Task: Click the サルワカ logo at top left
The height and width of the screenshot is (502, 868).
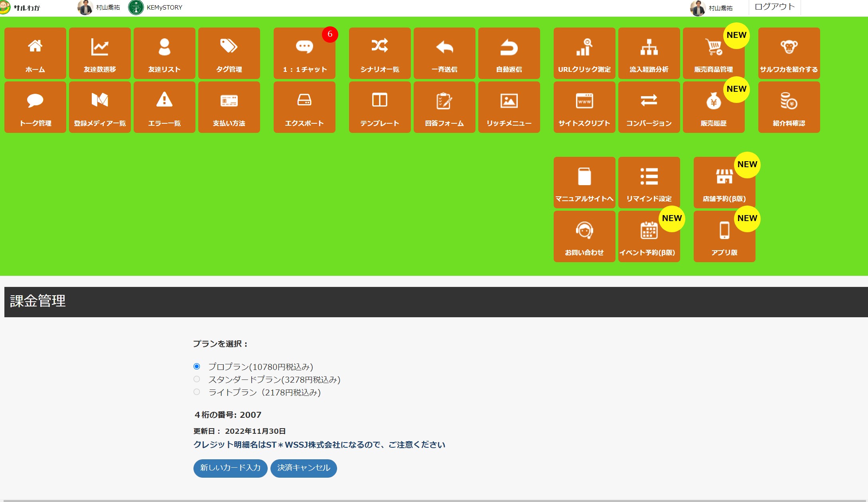Action: 20,8
